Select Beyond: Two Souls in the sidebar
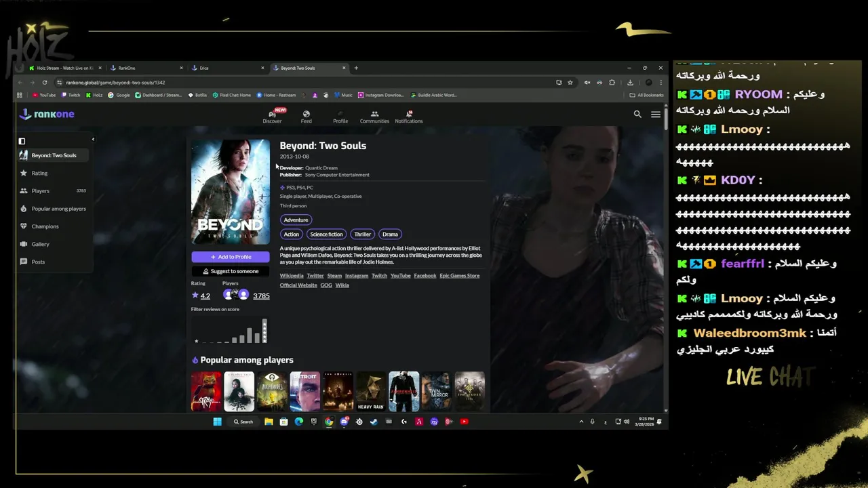Screen dimensions: 868x488 [x=54, y=155]
